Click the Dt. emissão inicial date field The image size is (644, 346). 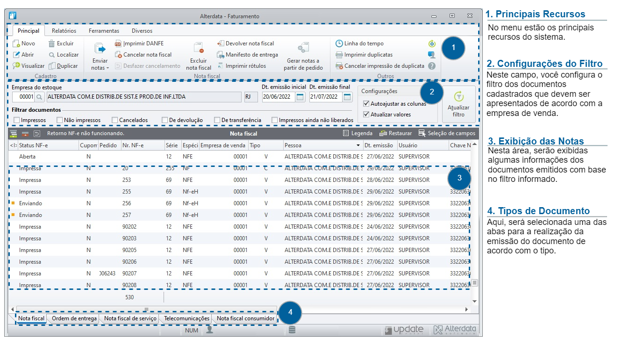click(x=279, y=97)
